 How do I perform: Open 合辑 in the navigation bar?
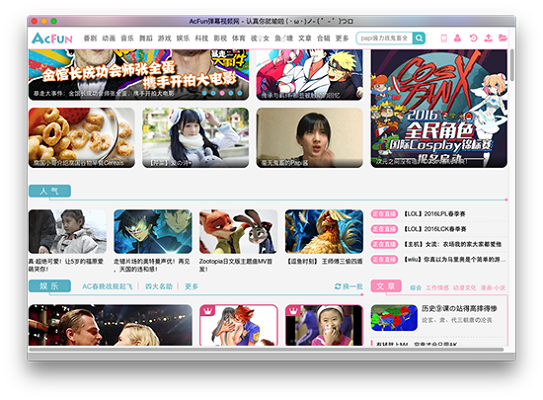click(x=323, y=38)
